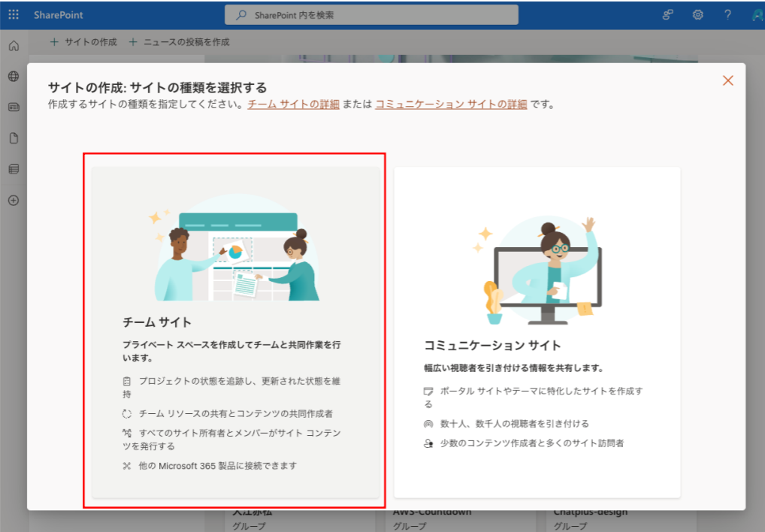Click the people icon beside 少数のコンテンツ作成者
The image size is (765, 532).
428,443
